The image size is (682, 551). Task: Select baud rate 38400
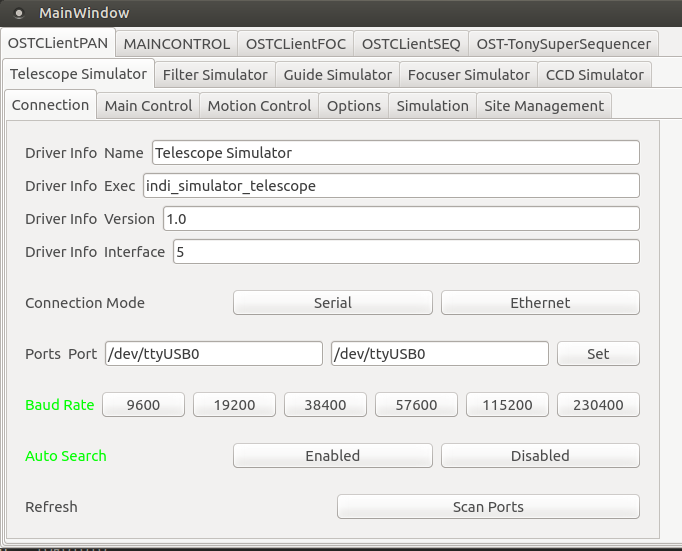[x=325, y=405]
